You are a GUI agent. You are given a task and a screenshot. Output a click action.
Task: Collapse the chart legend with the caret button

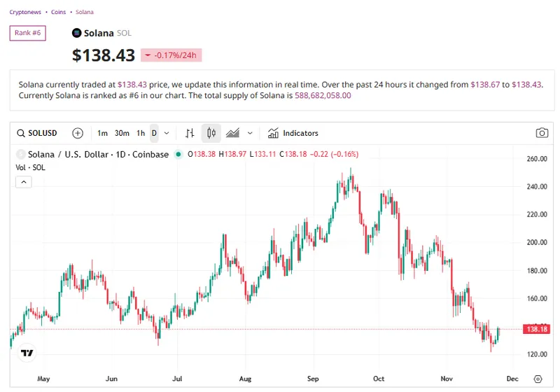point(23,182)
